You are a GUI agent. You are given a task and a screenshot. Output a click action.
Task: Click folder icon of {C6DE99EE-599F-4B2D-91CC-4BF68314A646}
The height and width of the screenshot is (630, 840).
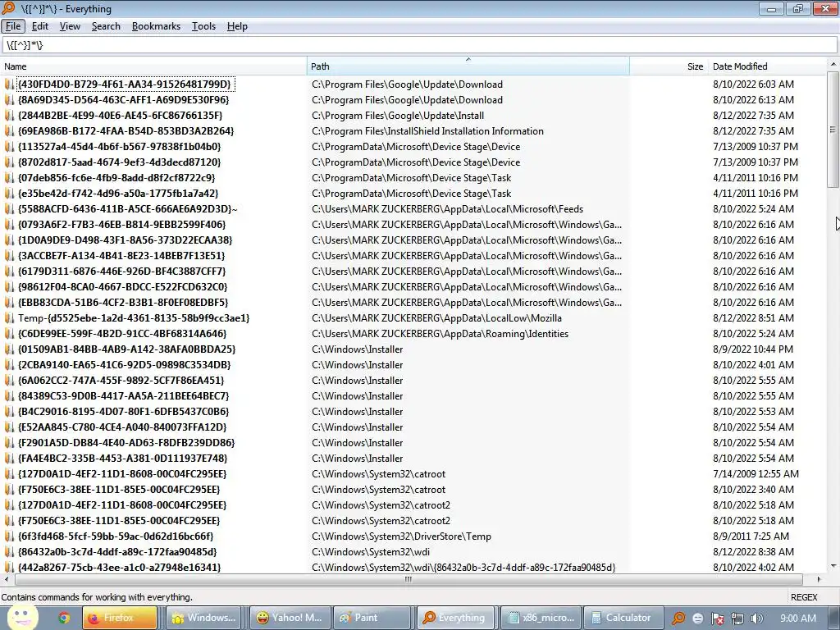pos(10,333)
